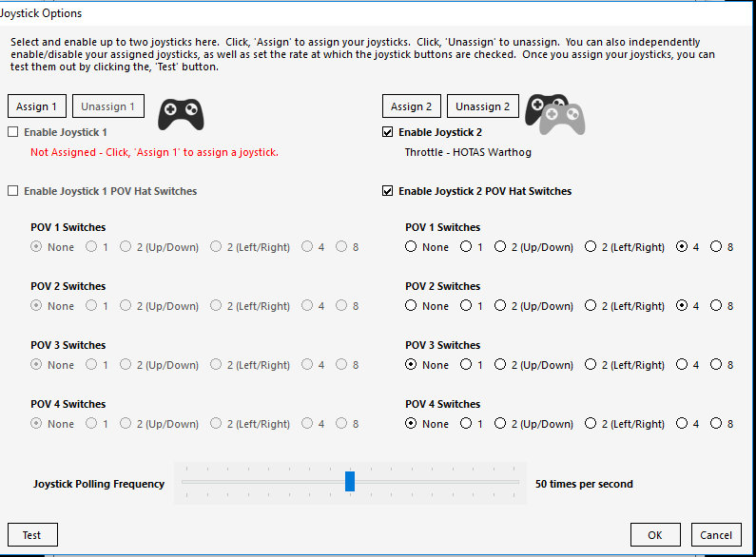Select 1 for Joystick 2 POV 1 Switches
Viewport: 756px width, 557px height.
(466, 247)
